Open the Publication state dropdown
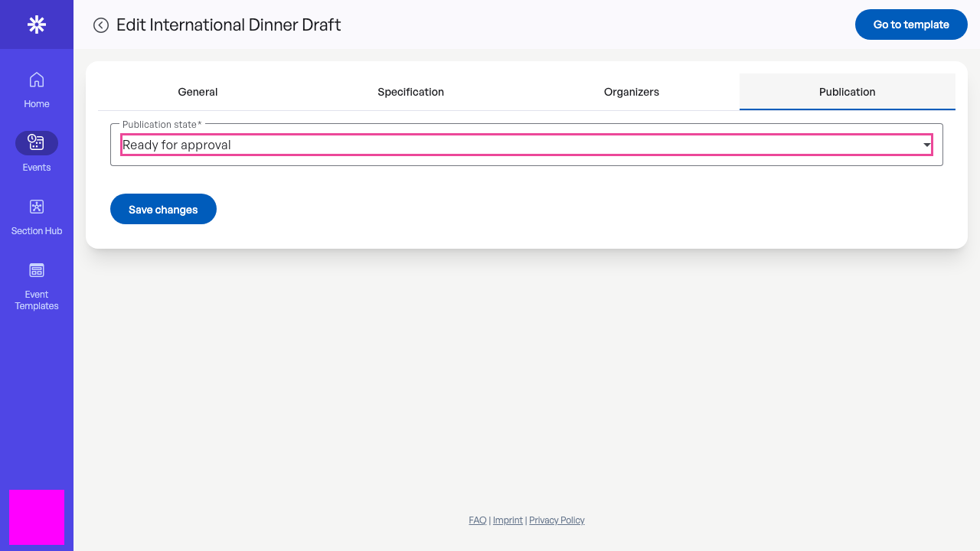980x551 pixels. 527,145
